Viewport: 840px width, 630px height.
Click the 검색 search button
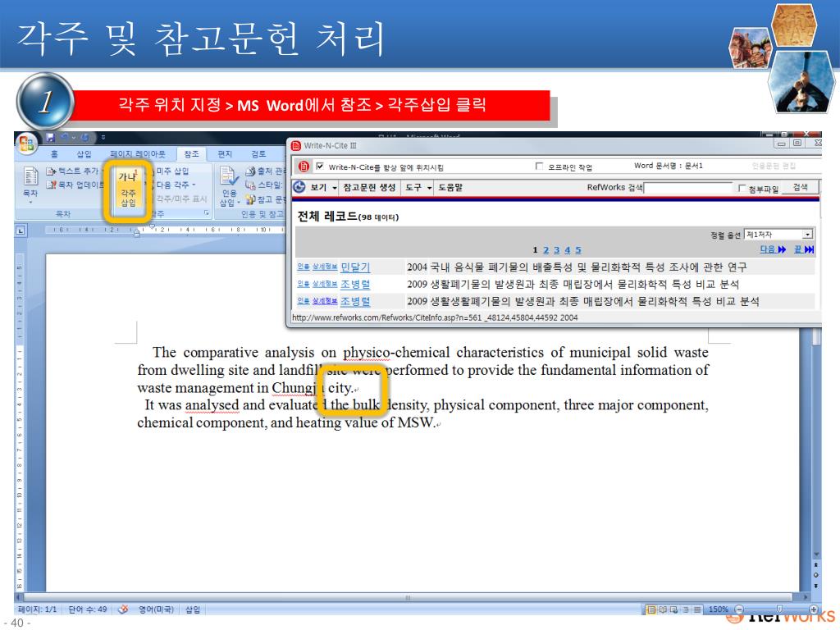(x=800, y=188)
